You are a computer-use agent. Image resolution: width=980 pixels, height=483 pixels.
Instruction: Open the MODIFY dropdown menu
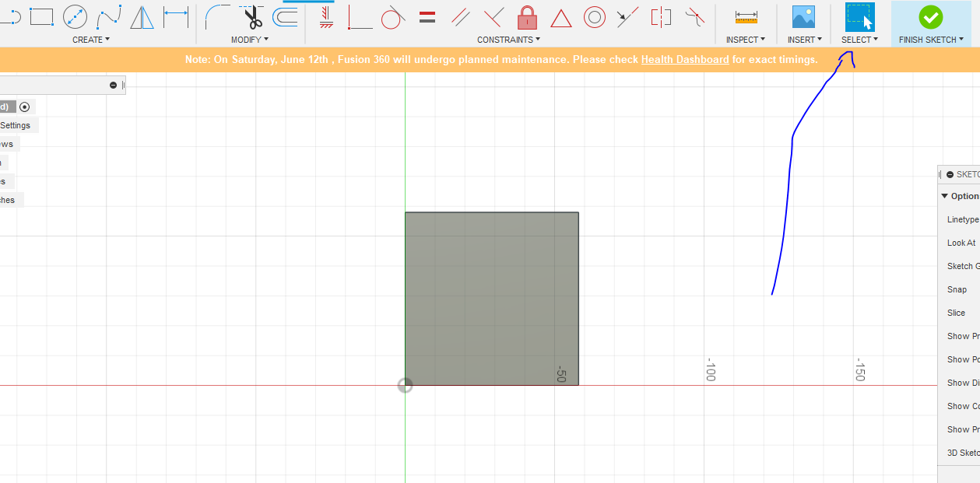tap(250, 40)
